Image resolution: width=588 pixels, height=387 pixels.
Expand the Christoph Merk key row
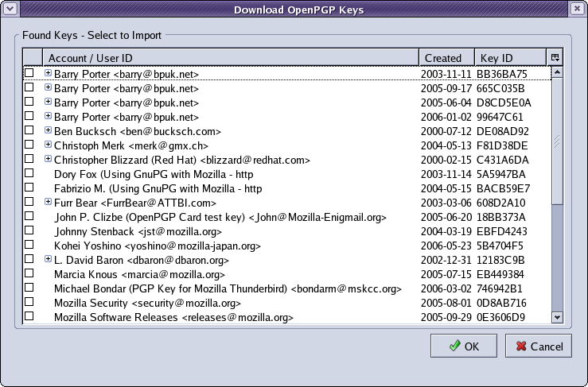48,145
